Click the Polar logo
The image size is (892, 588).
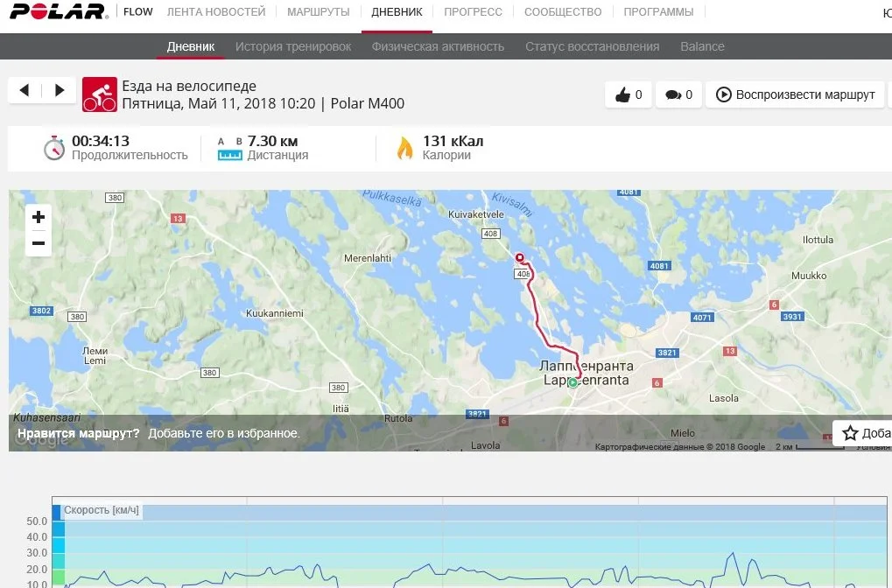tap(60, 11)
